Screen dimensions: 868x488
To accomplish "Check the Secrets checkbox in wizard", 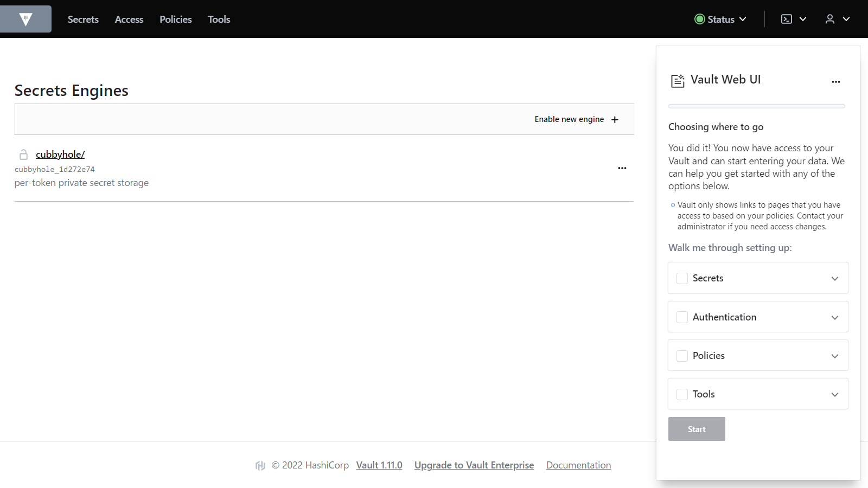I will point(682,278).
